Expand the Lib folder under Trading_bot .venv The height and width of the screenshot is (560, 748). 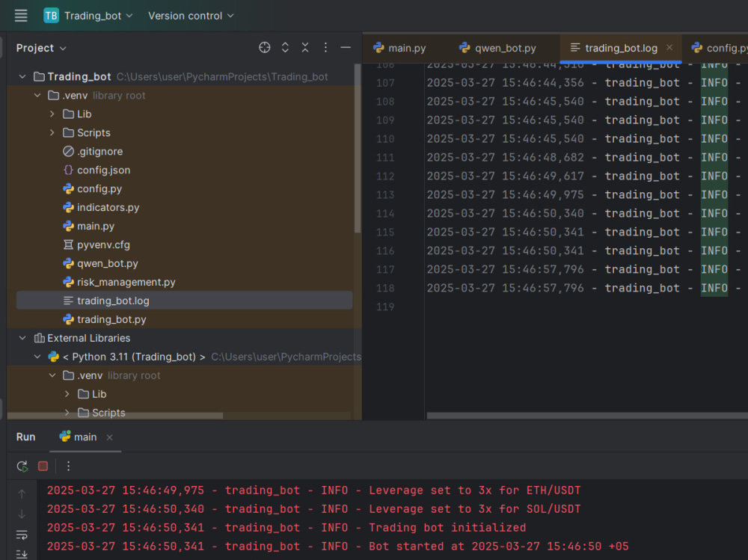click(52, 114)
